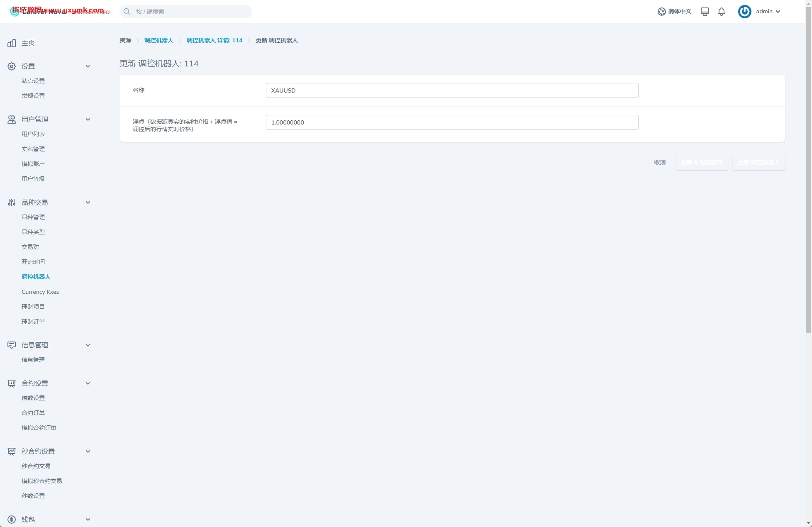This screenshot has height=527, width=812.
Task: Click the search magnifier icon
Action: [x=127, y=12]
